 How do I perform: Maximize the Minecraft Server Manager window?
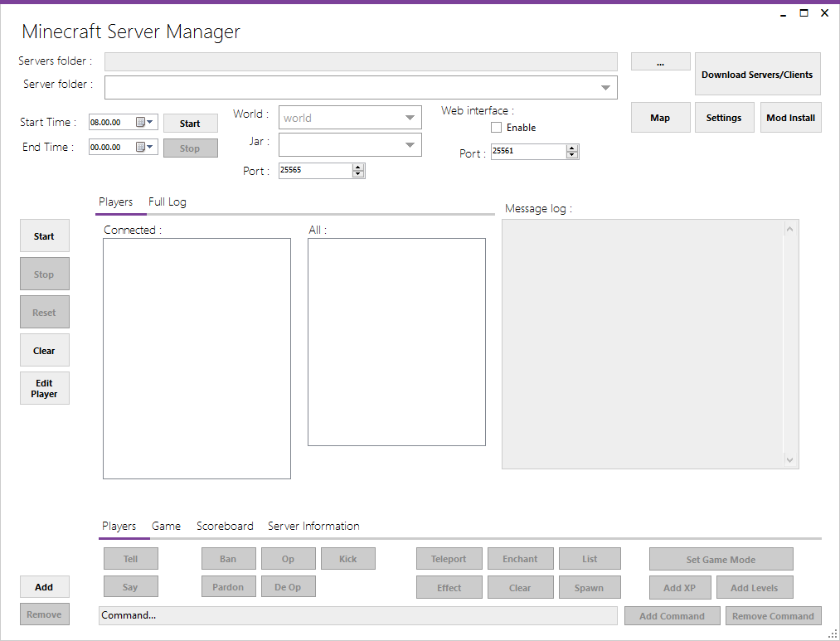tap(804, 12)
